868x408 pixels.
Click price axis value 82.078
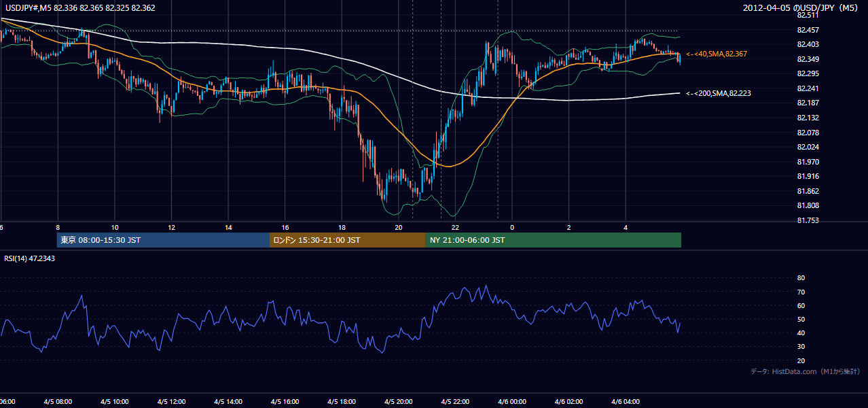click(808, 133)
